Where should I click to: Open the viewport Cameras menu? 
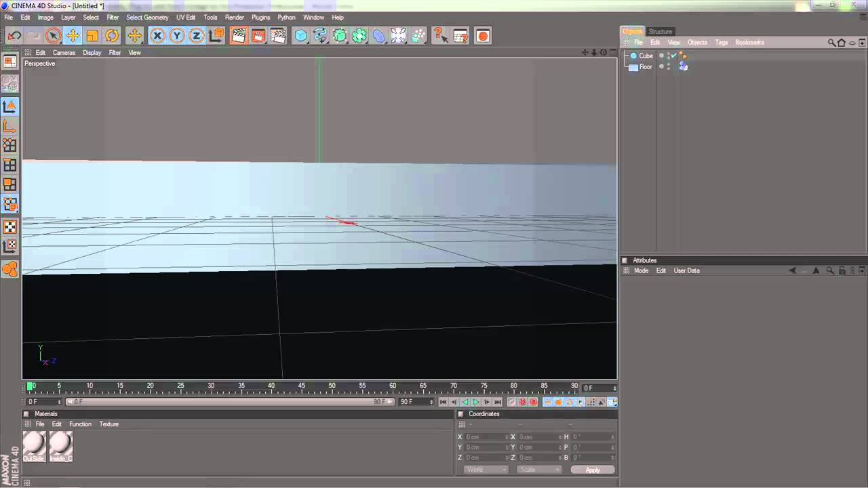[64, 53]
